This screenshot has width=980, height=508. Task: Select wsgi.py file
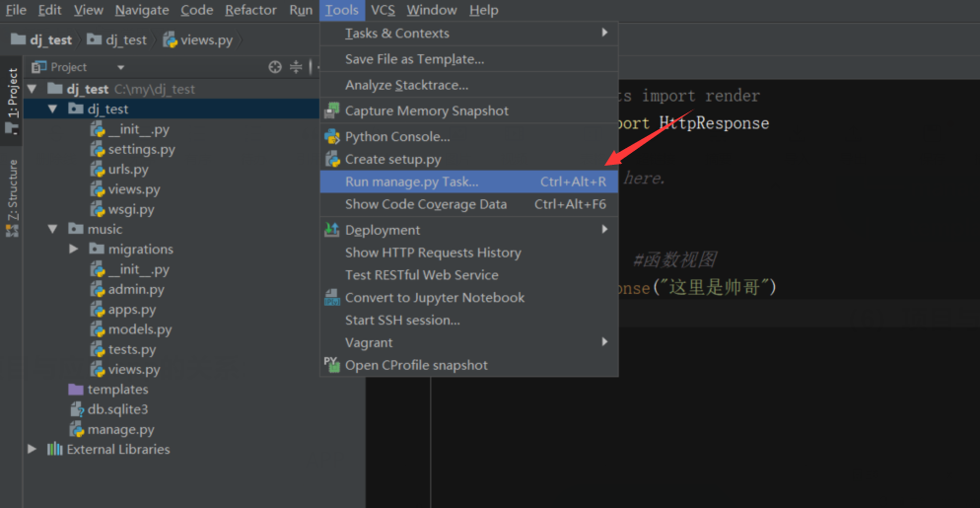point(122,209)
